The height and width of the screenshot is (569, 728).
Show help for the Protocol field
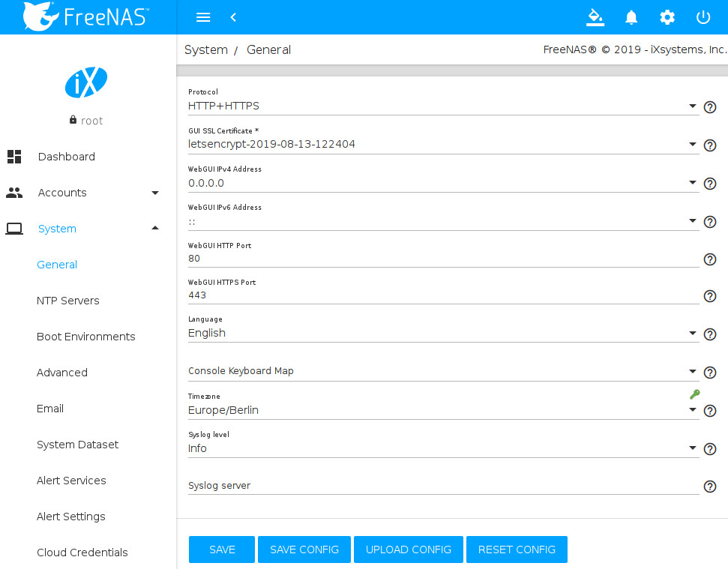click(710, 107)
